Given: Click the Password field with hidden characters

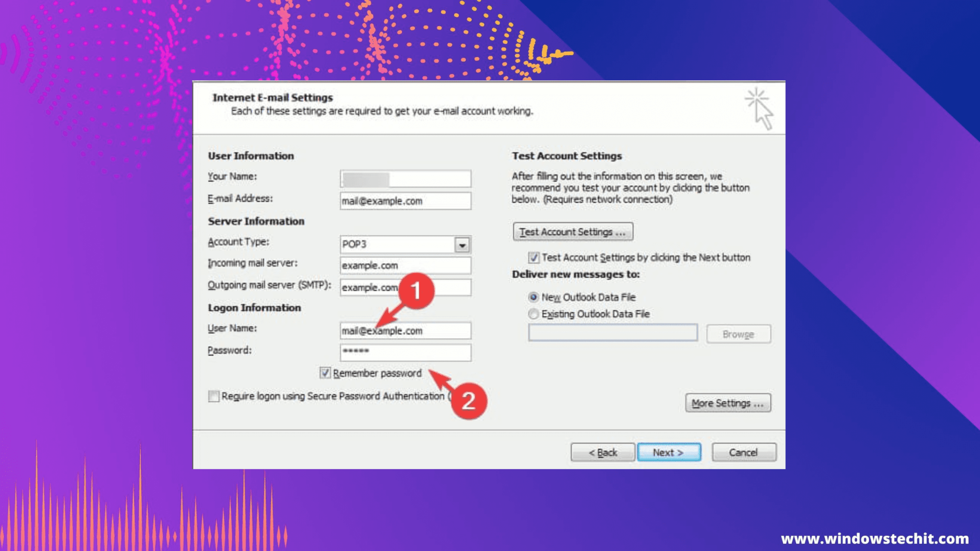Looking at the screenshot, I should [x=405, y=353].
